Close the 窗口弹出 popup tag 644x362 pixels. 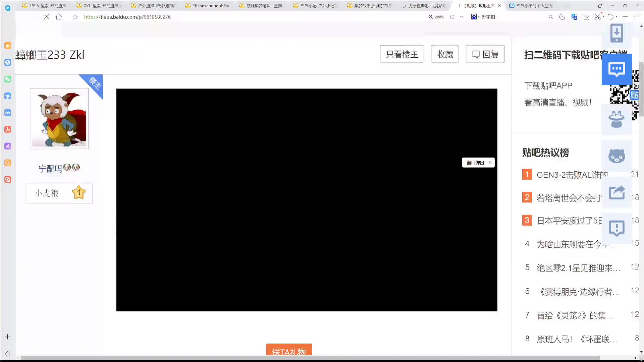pos(490,163)
